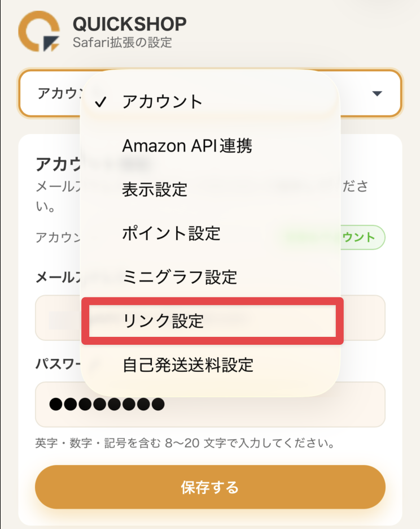Switch to ポイント設定

tap(171, 233)
